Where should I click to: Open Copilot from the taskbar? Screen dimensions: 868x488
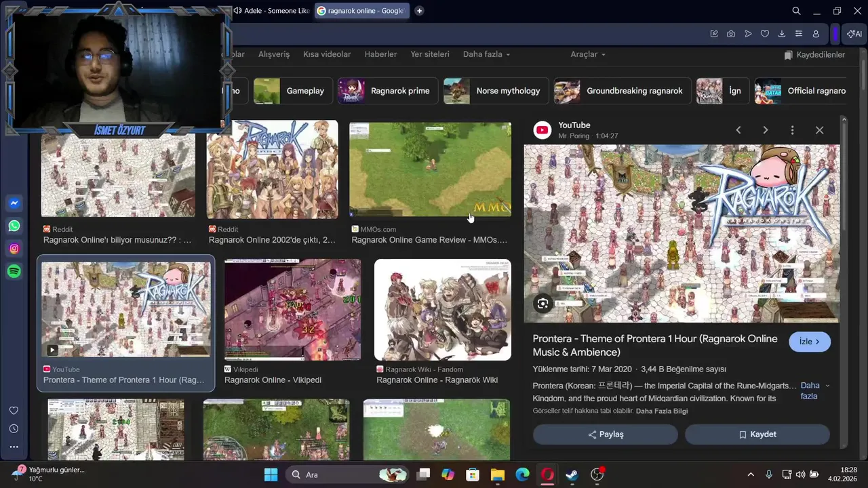click(x=448, y=474)
